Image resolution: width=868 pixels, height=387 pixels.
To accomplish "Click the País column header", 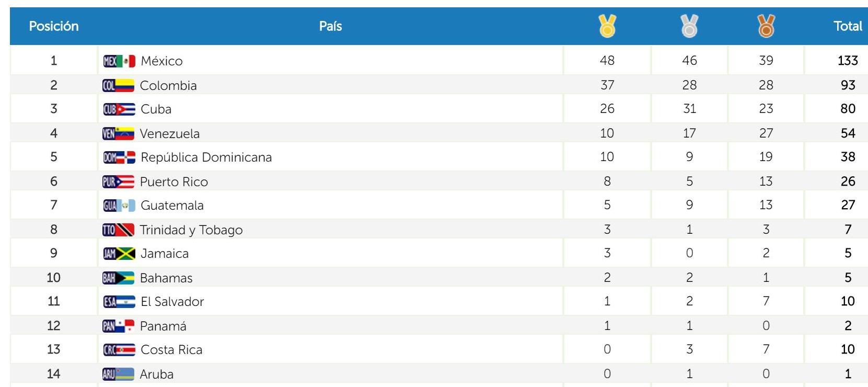I will [330, 26].
